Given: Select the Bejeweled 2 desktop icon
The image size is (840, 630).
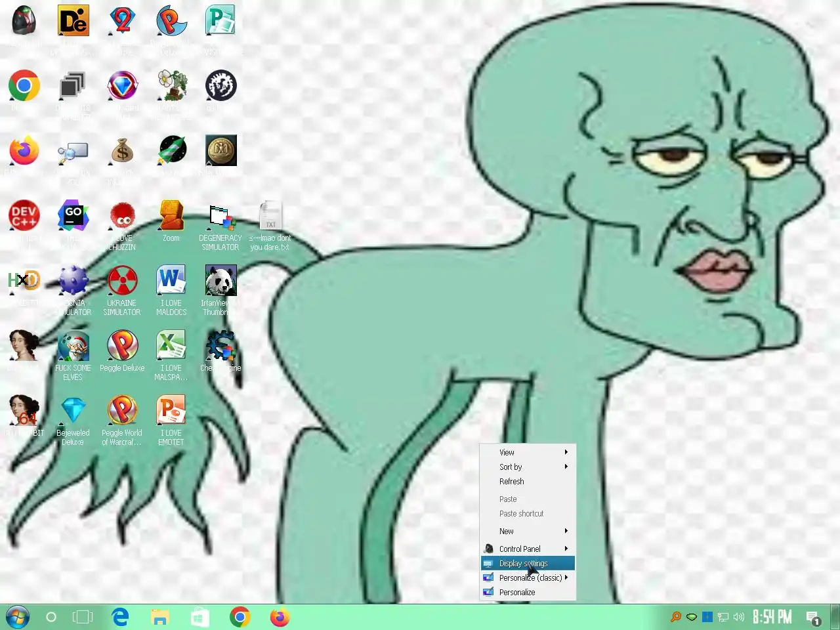Looking at the screenshot, I should click(x=122, y=20).
